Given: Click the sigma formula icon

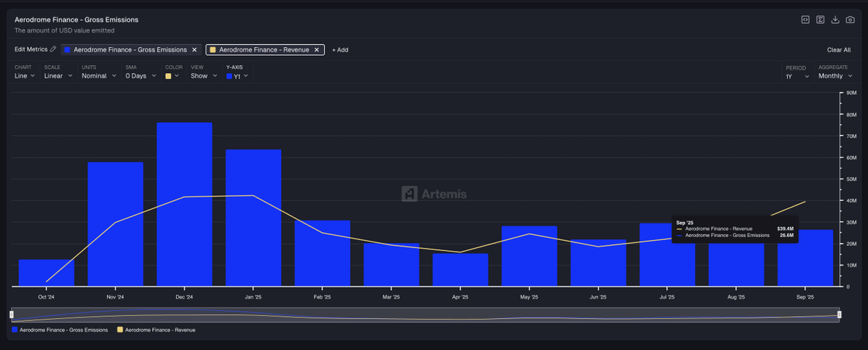Looking at the screenshot, I should tap(820, 20).
